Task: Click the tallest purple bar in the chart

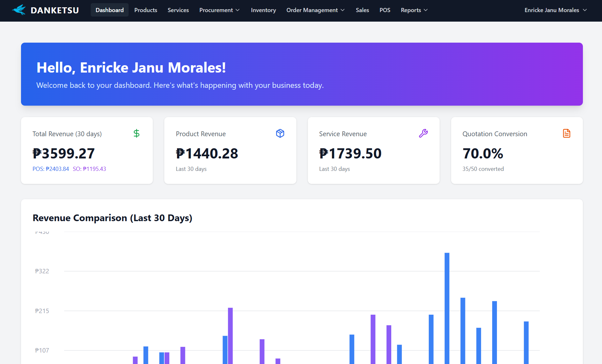Action: click(x=230, y=334)
